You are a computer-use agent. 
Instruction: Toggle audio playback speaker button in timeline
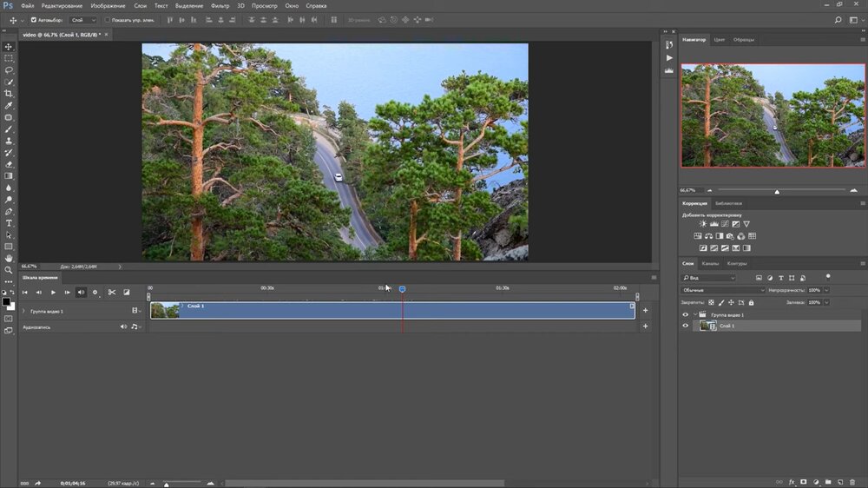pyautogui.click(x=81, y=293)
